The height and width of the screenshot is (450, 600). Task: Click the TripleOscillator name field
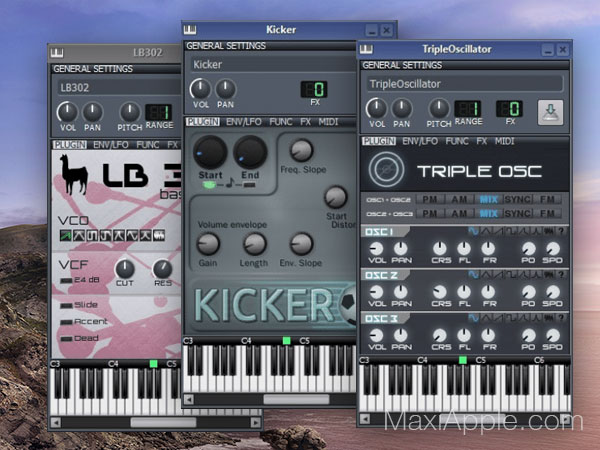(465, 84)
